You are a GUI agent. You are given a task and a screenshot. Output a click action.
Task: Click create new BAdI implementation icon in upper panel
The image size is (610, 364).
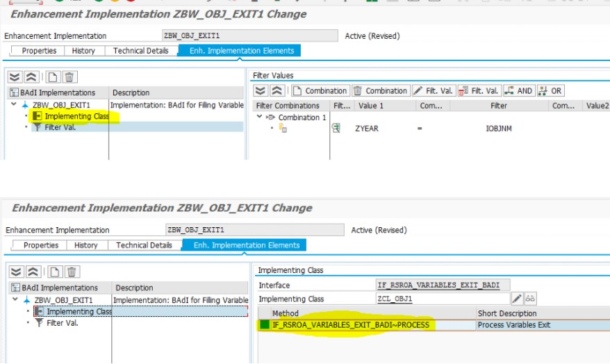(53, 77)
